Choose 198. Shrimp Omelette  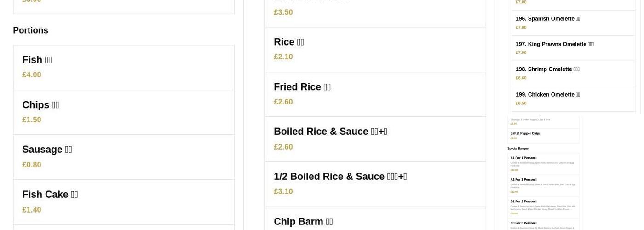(573, 74)
